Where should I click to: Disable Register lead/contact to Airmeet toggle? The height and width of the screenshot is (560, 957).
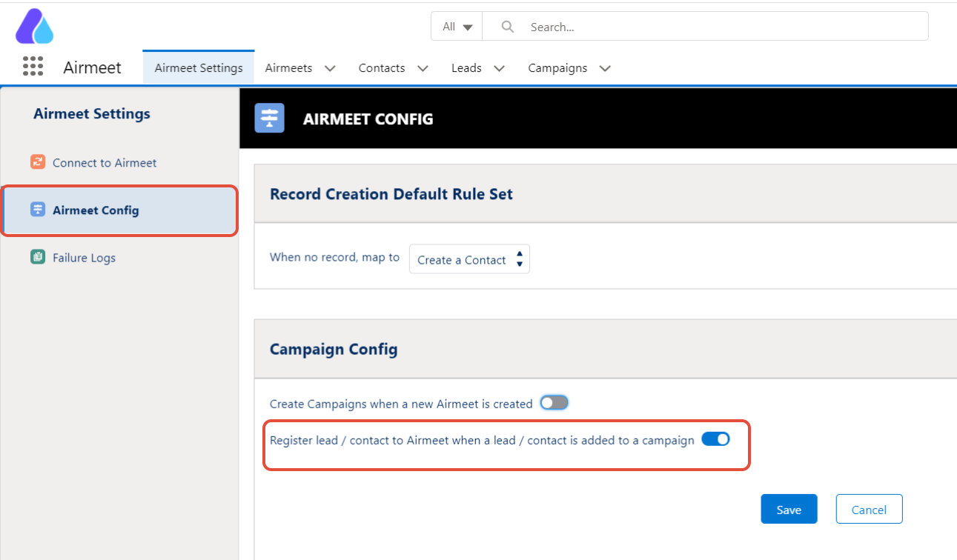[715, 439]
